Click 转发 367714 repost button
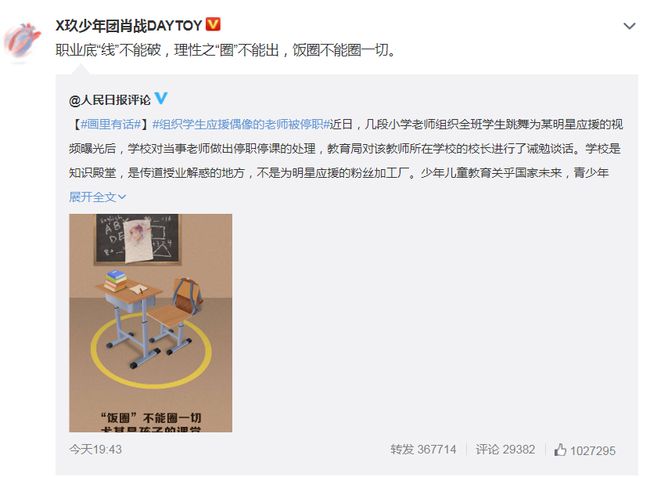650x477 pixels. point(423,449)
